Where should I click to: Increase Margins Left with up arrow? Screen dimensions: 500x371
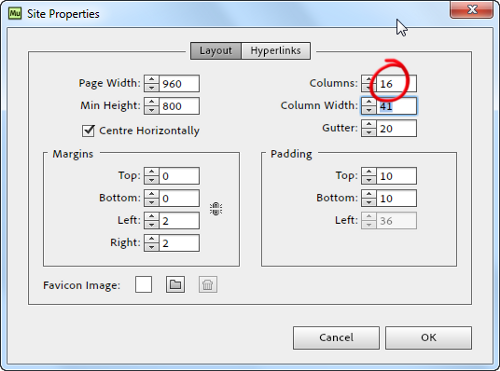tap(152, 217)
